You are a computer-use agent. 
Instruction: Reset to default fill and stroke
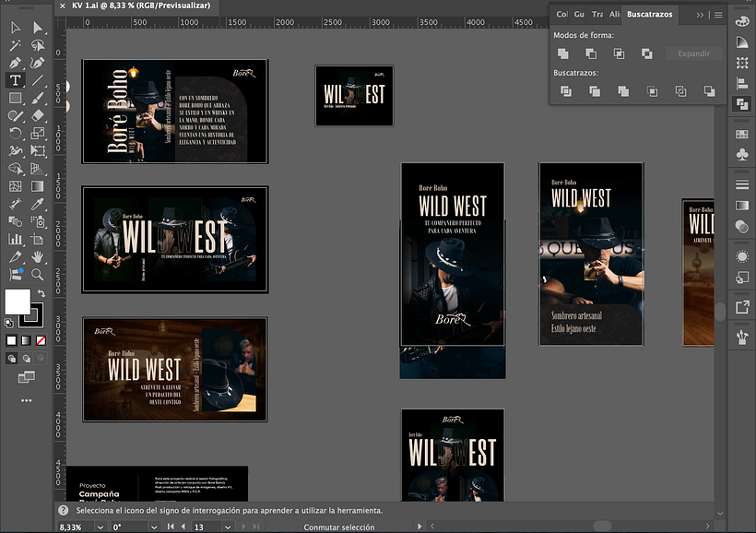8,323
